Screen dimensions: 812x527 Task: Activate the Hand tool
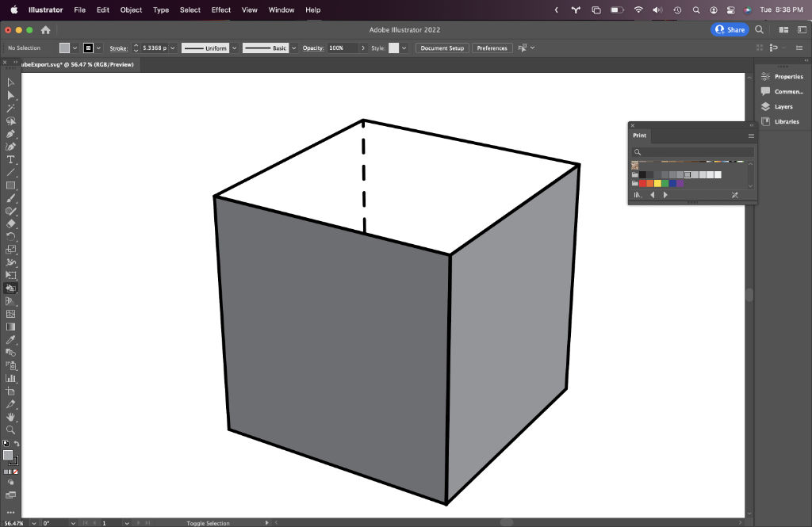coord(11,416)
